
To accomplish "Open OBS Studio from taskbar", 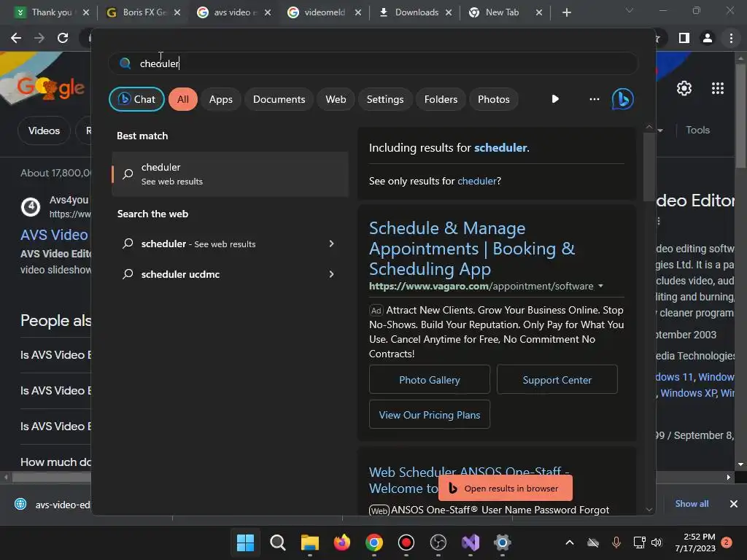I will tap(438, 542).
